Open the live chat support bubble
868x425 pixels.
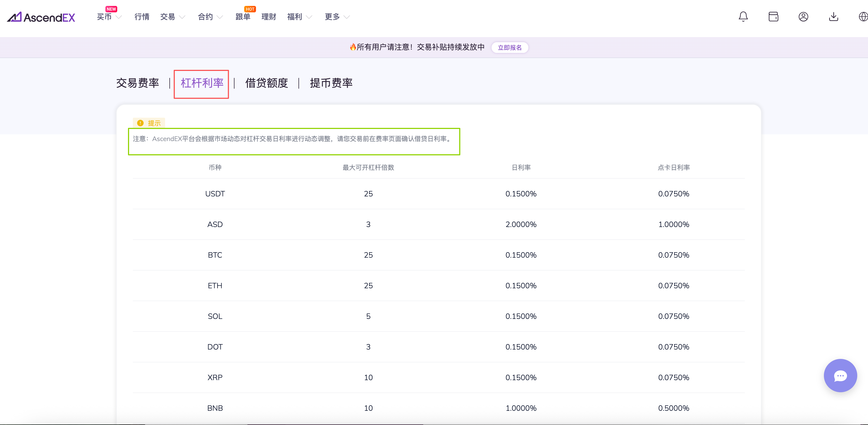pyautogui.click(x=840, y=376)
